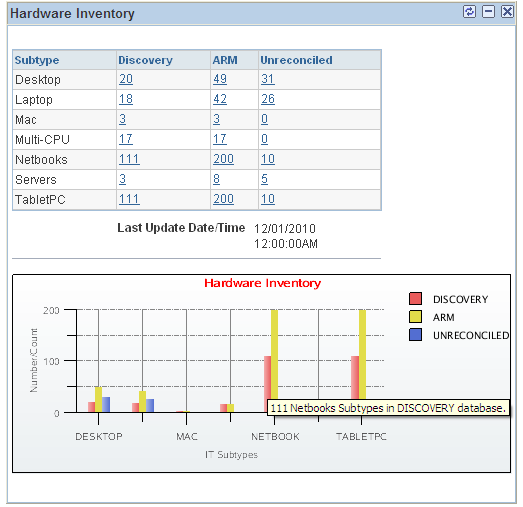Viewport: 523px width, 507px height.
Task: Click the Subtype column header
Action: tap(37, 60)
